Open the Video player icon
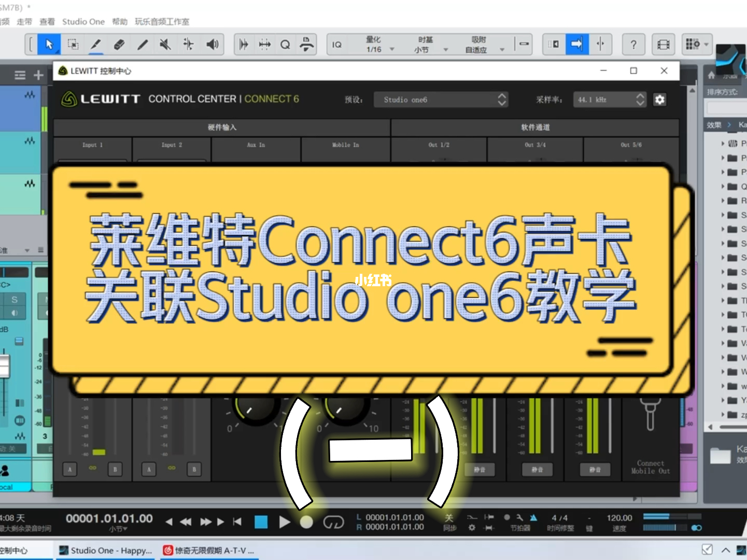 pos(664,45)
